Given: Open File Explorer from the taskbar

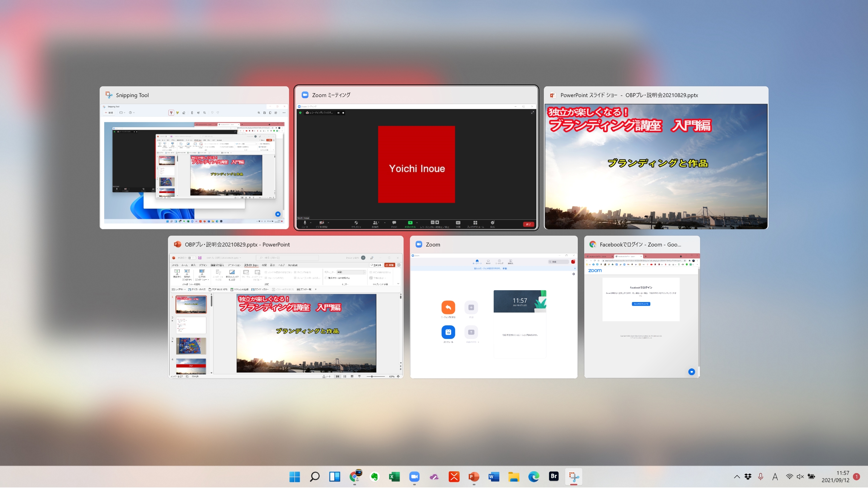Looking at the screenshot, I should [514, 477].
